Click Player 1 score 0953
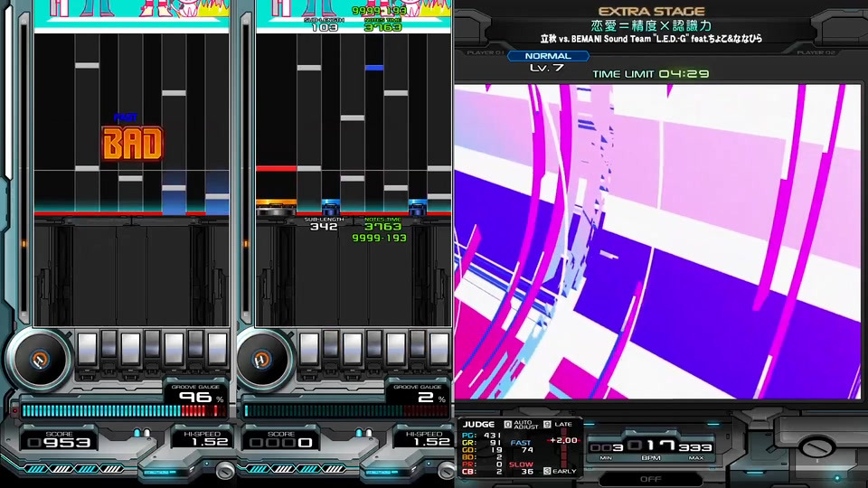 (60, 443)
